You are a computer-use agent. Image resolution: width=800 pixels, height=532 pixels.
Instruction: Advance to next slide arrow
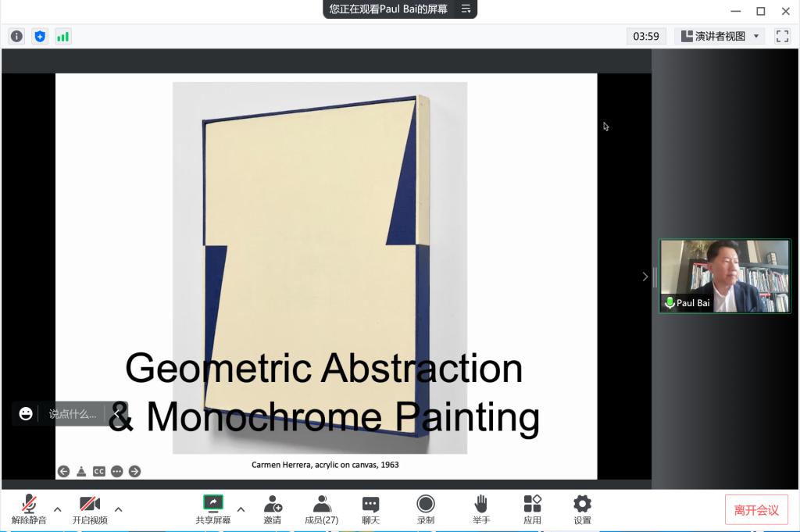pyautogui.click(x=134, y=471)
